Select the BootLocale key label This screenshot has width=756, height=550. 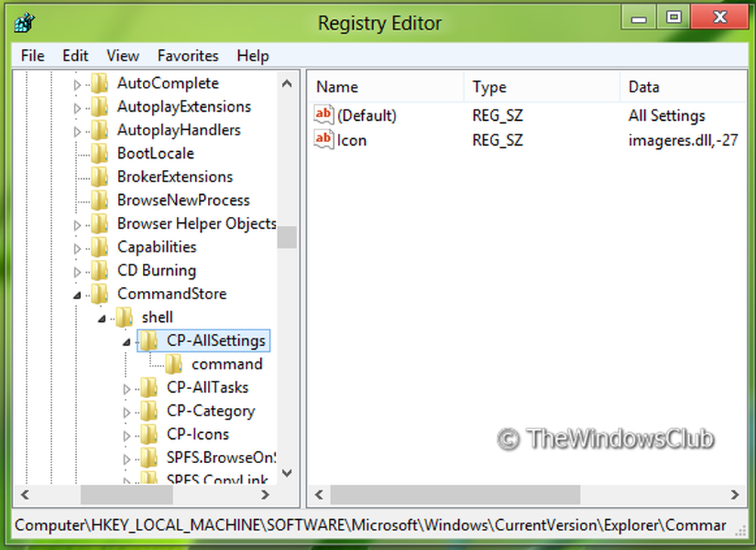click(x=156, y=153)
